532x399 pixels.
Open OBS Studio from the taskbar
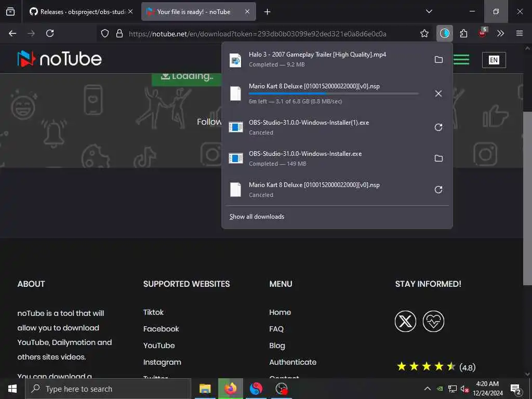click(281, 389)
